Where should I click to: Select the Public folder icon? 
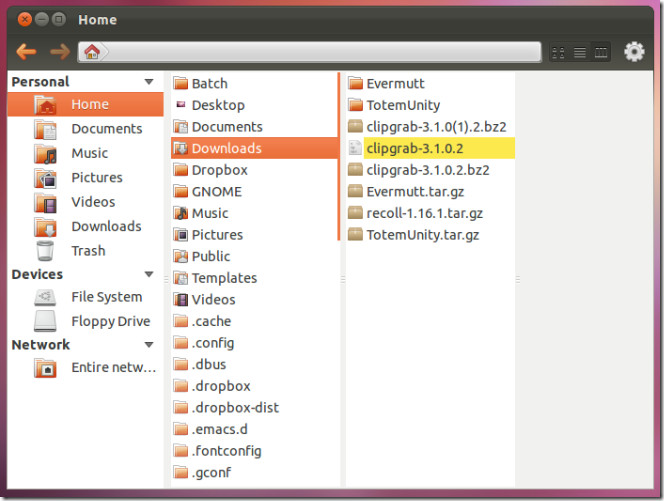pyautogui.click(x=181, y=256)
